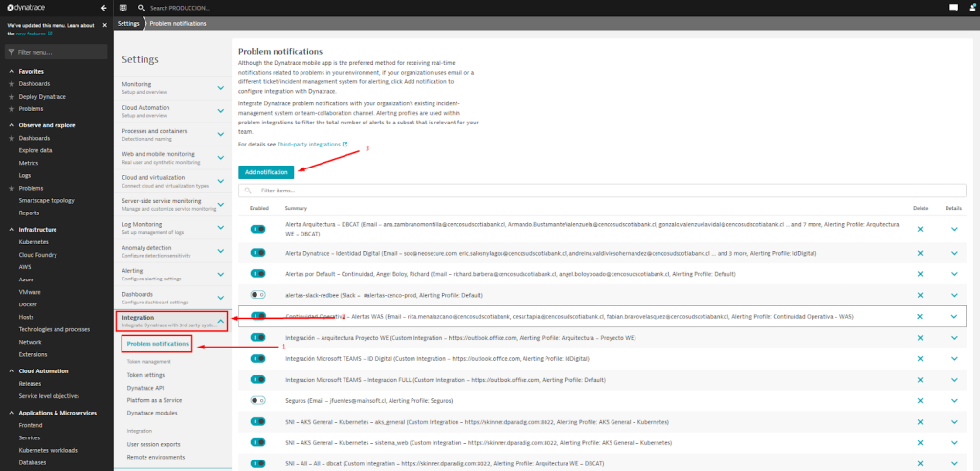The width and height of the screenshot is (980, 471).
Task: Delete the Integración – Arquitectura Proyecto WE notification
Action: coord(920,338)
